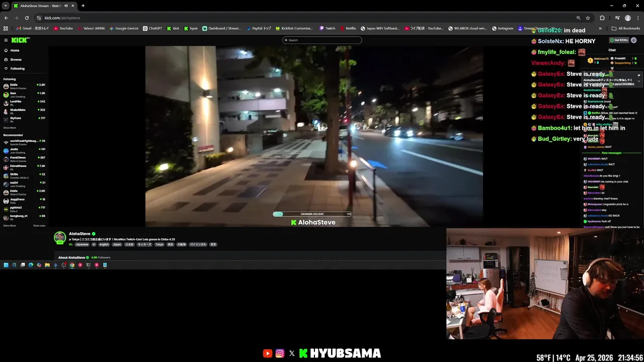
Task: Click the Get KICKs button
Action: [x=619, y=40]
